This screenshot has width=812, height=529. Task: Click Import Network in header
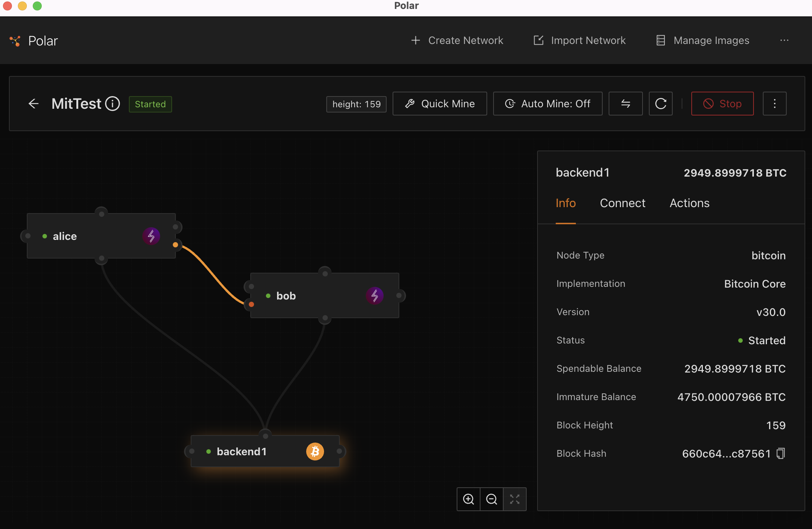pyautogui.click(x=580, y=40)
